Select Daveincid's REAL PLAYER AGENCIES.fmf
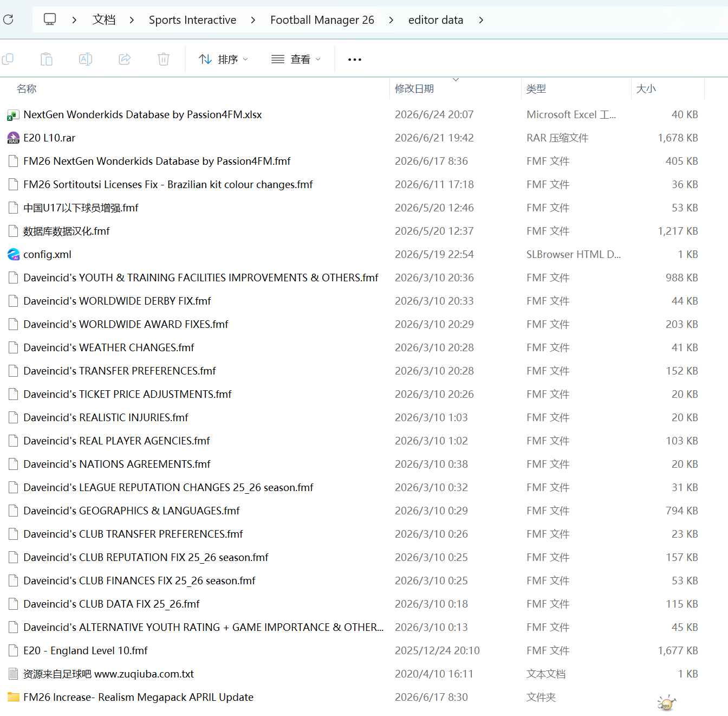728x716 pixels. 116,441
